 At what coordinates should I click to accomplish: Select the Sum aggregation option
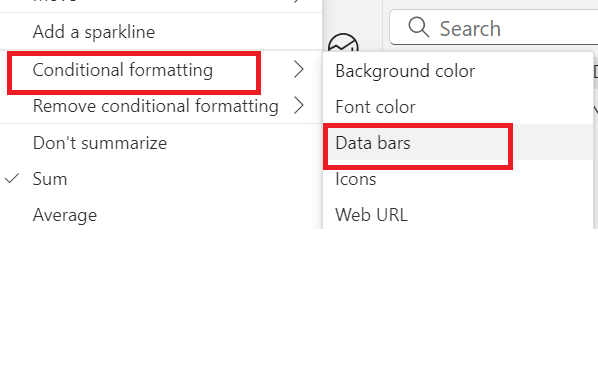pyautogui.click(x=50, y=179)
